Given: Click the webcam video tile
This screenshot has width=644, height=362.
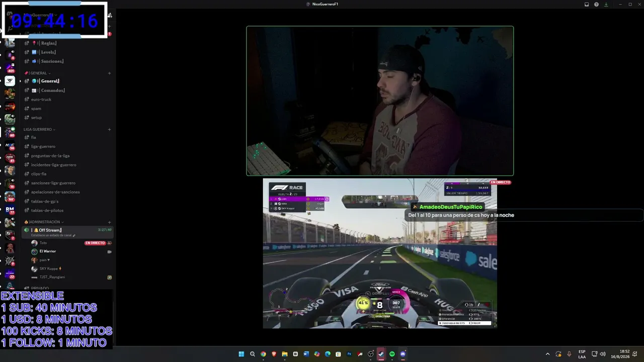Looking at the screenshot, I should 380,101.
